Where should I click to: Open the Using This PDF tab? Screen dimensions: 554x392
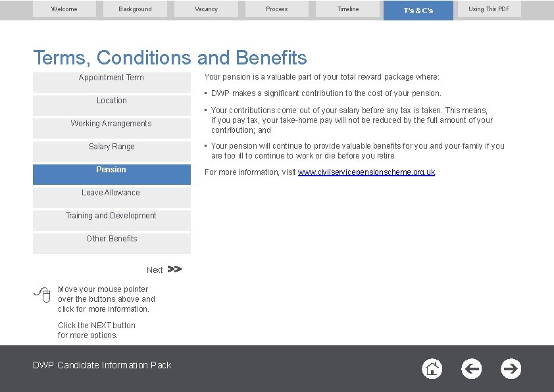489,9
